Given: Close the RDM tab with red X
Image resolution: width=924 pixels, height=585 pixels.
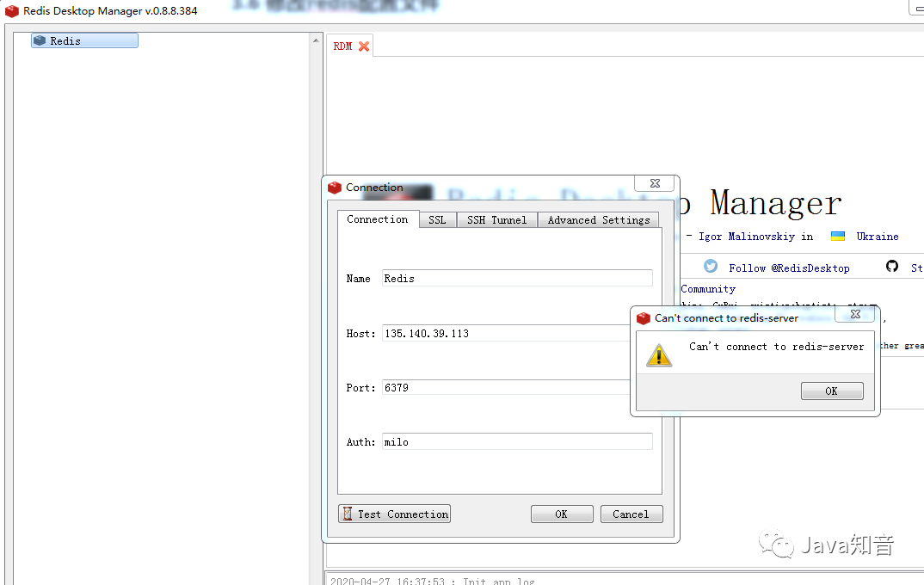Looking at the screenshot, I should coord(364,46).
